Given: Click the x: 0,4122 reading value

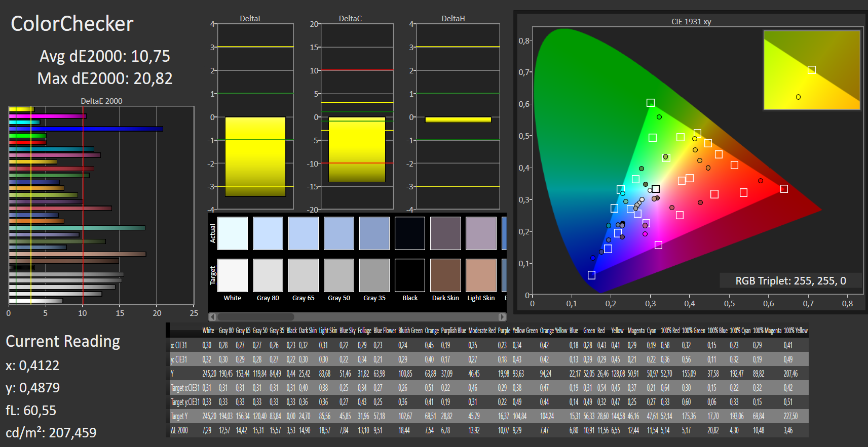Looking at the screenshot, I should 32,365.
